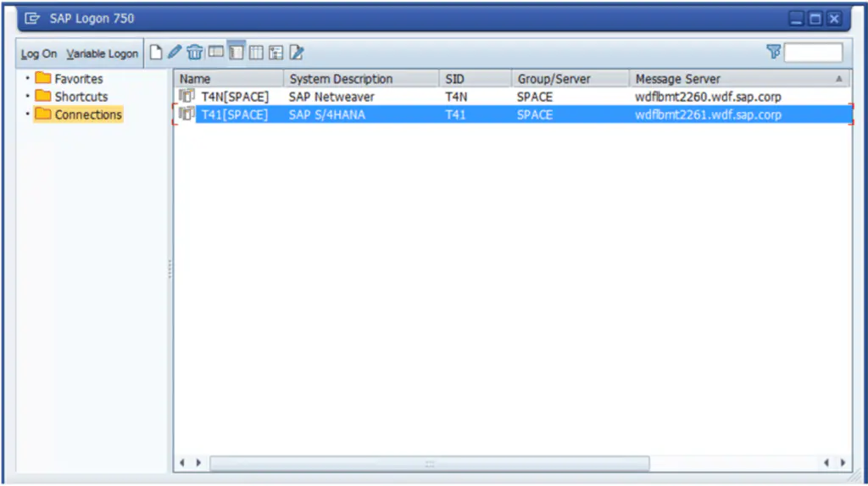Expand the Connections node bullet

click(27, 115)
